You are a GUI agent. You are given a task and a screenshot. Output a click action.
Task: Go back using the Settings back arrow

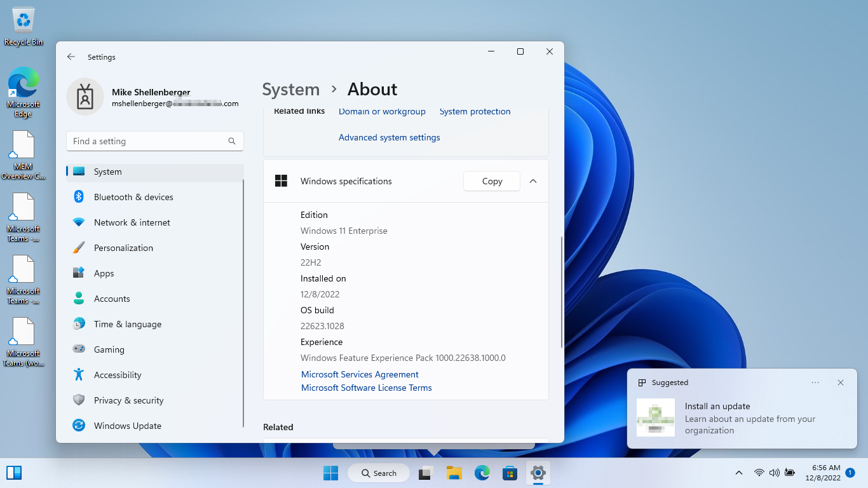[71, 57]
